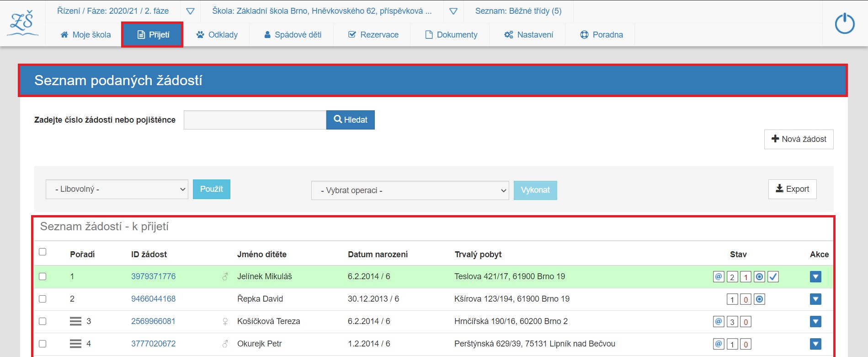Open the Poradna tab
The width and height of the screenshot is (868, 357).
tap(601, 35)
